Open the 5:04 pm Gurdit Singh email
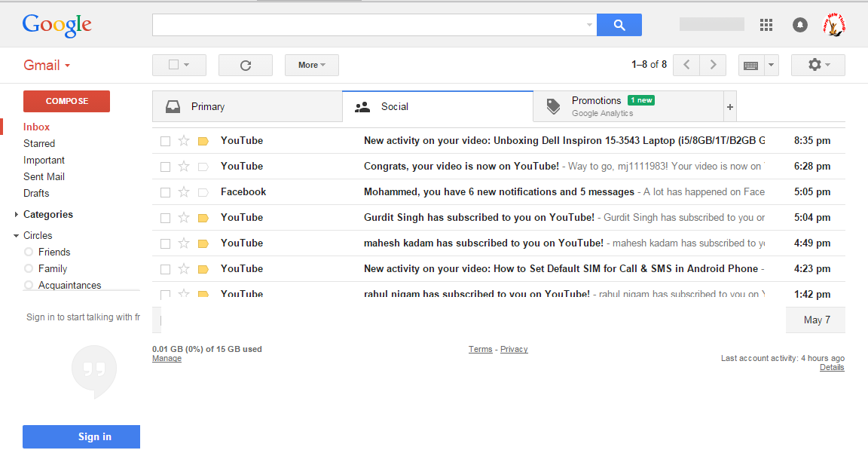The image size is (868, 456). (498, 217)
